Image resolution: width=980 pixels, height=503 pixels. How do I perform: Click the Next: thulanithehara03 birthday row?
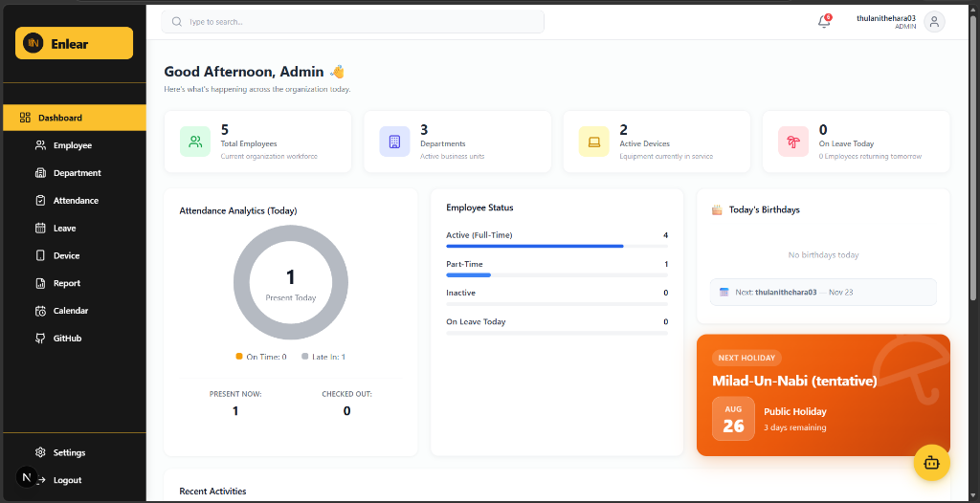pyautogui.click(x=823, y=292)
